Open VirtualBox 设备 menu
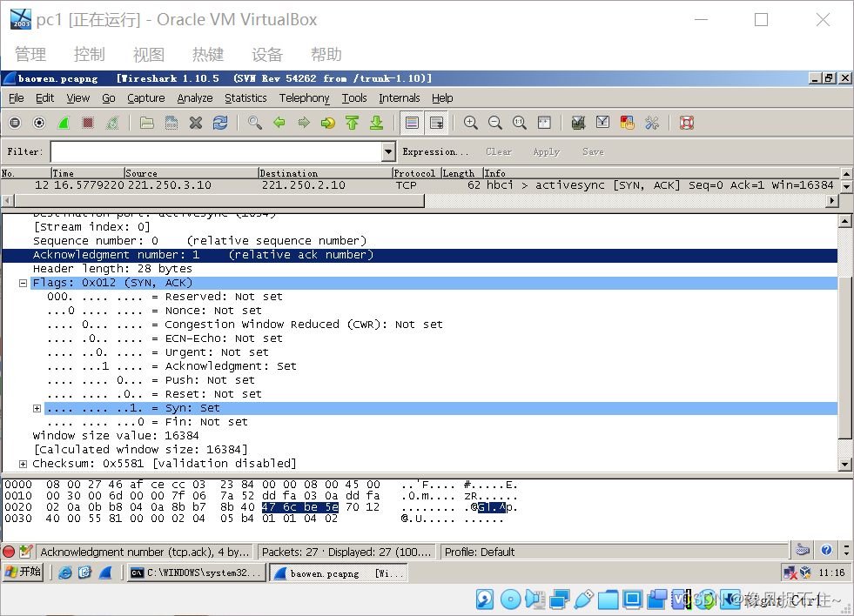 pyautogui.click(x=267, y=55)
